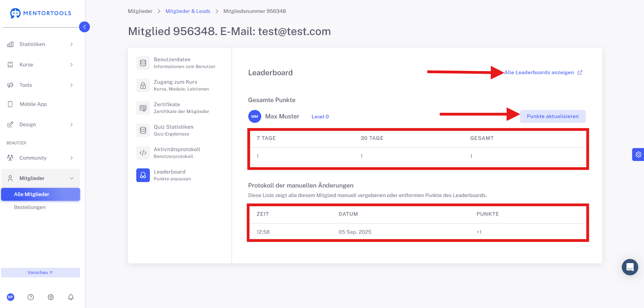The width and height of the screenshot is (644, 308).
Task: Open the chat support bubble
Action: [630, 267]
